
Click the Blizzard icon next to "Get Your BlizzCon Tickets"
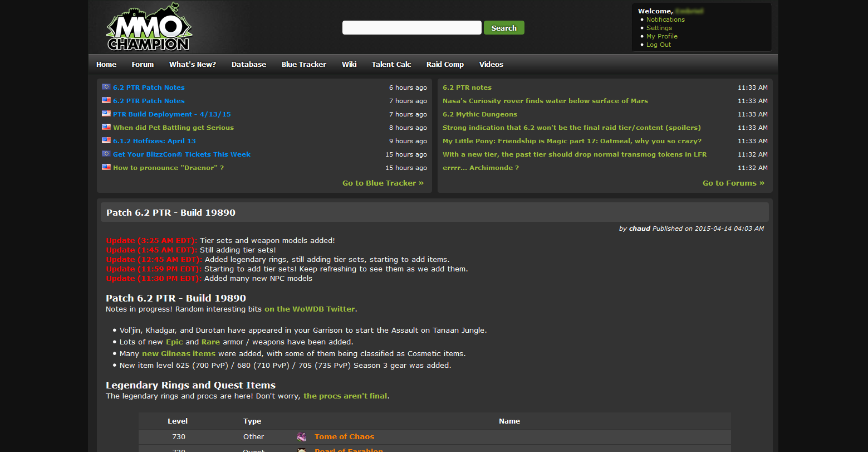coord(106,153)
